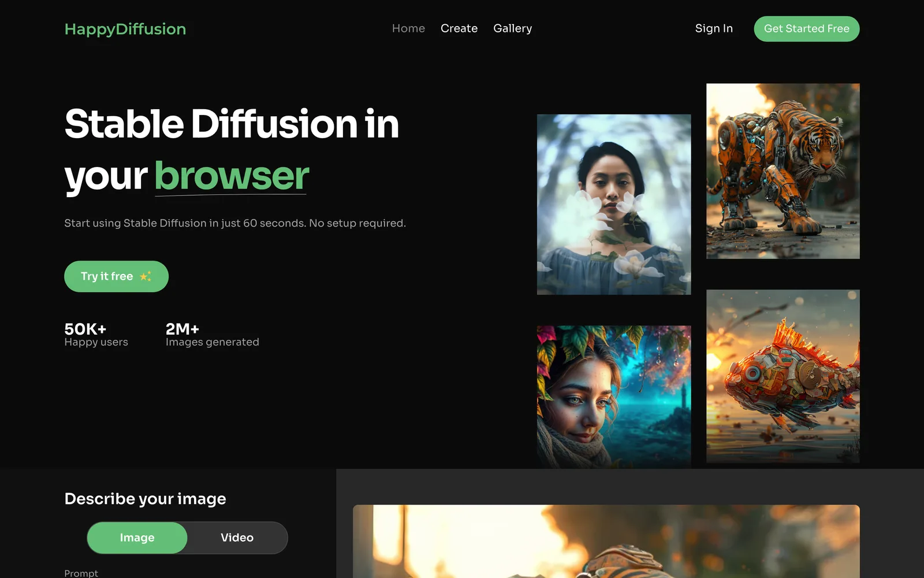Click the HappyDiffusion logo

click(125, 29)
